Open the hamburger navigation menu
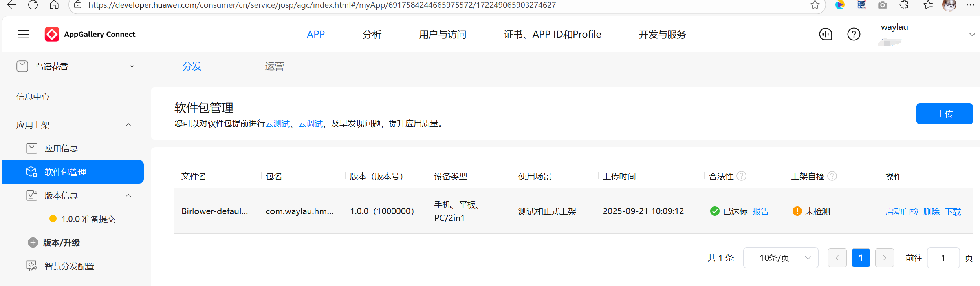980x286 pixels. click(24, 35)
